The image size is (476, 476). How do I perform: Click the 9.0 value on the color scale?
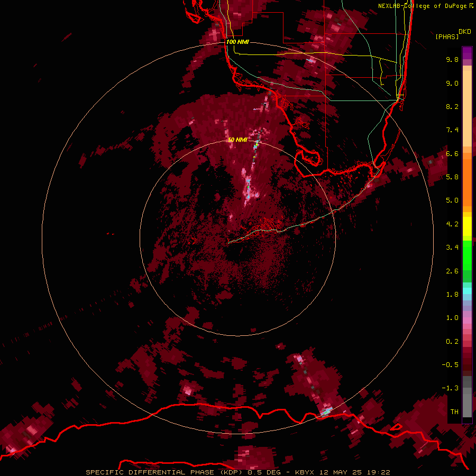[x=452, y=83]
